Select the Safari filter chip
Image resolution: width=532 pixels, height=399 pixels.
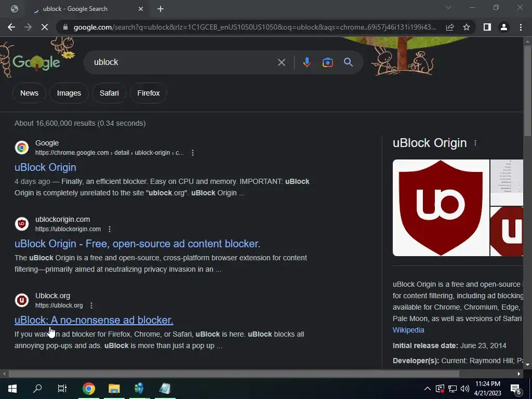point(109,93)
